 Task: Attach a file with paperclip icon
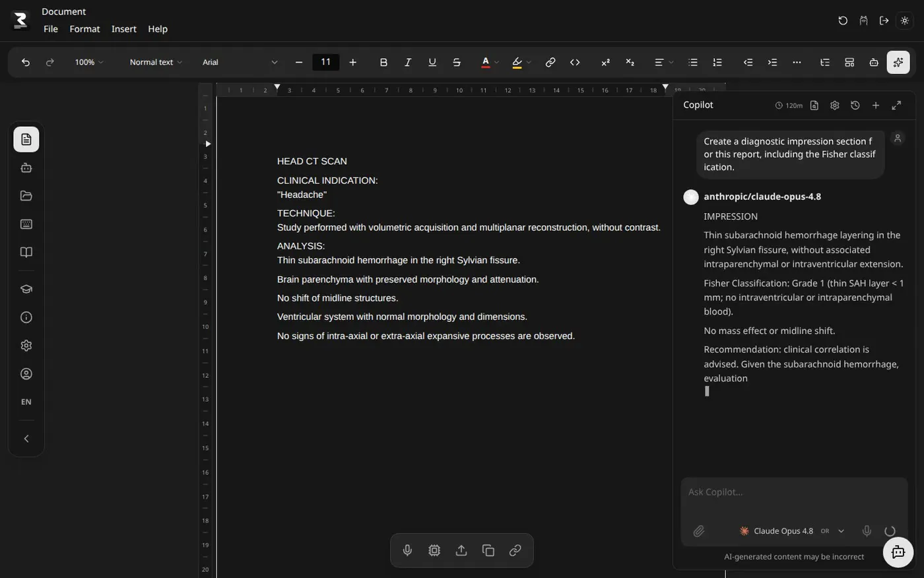click(x=699, y=531)
